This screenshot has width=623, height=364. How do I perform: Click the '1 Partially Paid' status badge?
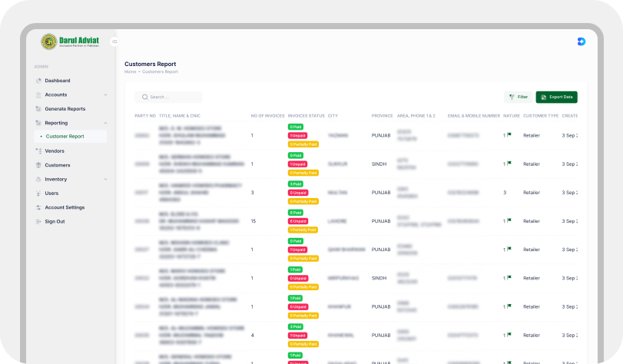pyautogui.click(x=303, y=230)
